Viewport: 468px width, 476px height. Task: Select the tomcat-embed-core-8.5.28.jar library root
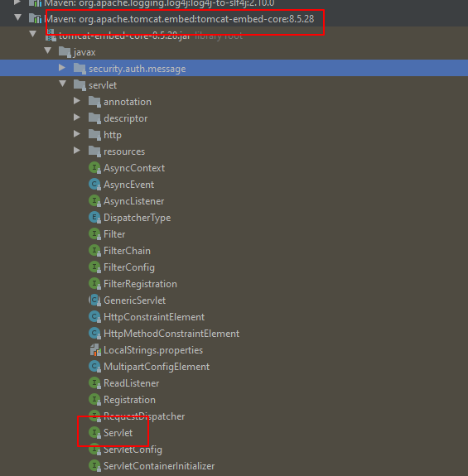coord(234,36)
